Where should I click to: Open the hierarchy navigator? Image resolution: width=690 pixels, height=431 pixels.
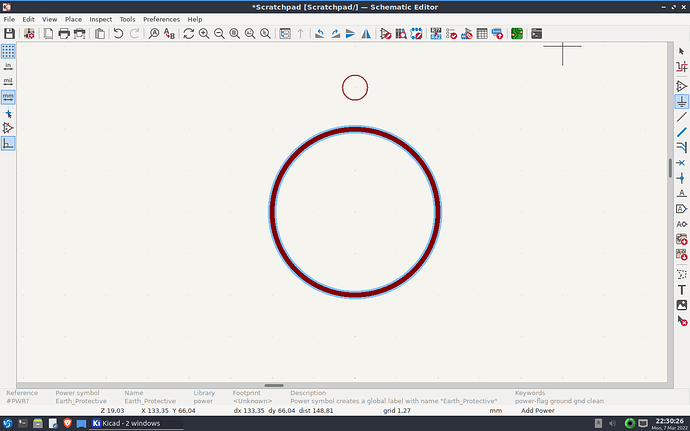tap(285, 33)
